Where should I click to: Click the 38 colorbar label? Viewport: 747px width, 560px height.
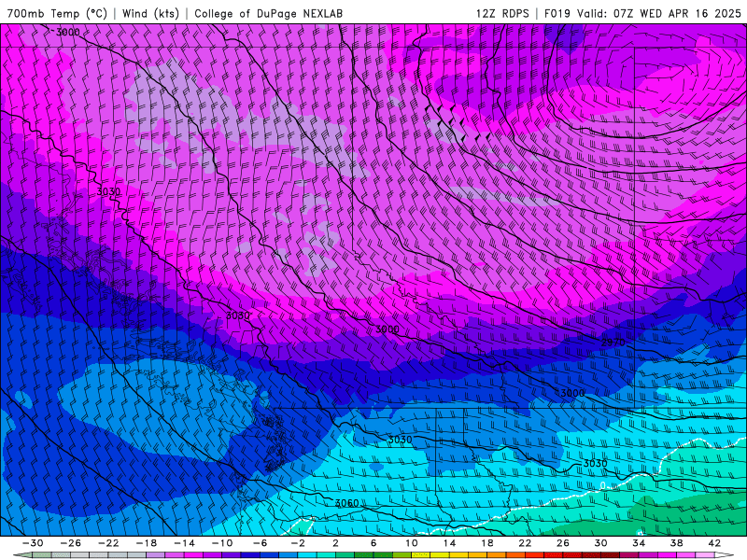tap(676, 543)
